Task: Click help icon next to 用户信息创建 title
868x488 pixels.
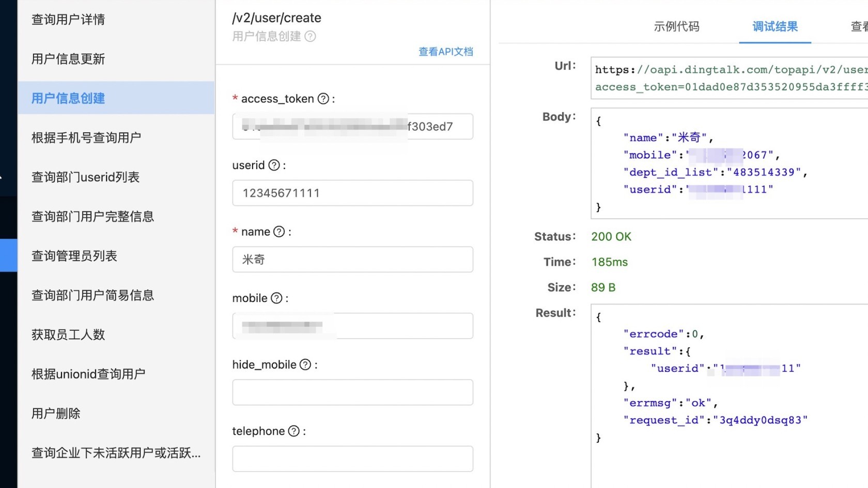Action: coord(310,36)
